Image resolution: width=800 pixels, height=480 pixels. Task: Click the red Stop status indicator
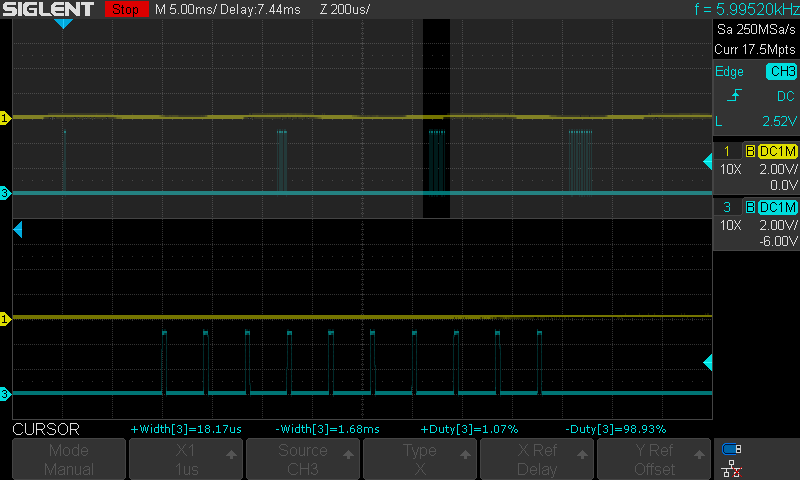pos(126,9)
